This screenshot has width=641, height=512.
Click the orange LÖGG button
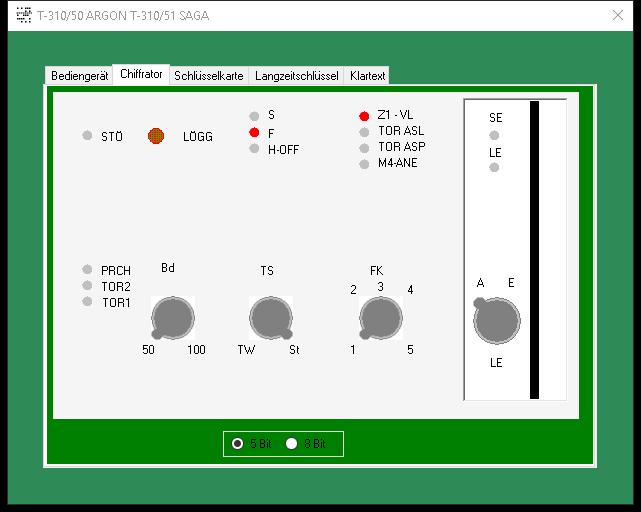coord(156,136)
